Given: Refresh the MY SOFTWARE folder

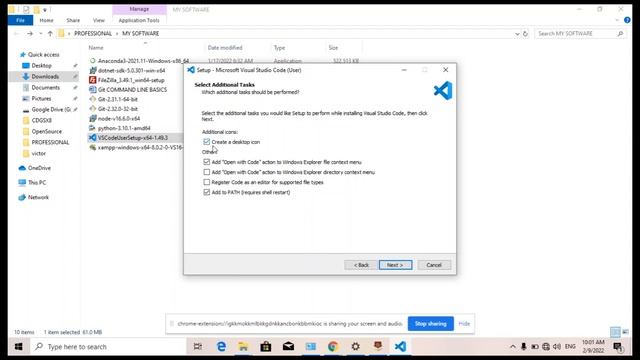Looking at the screenshot, I should (526, 33).
